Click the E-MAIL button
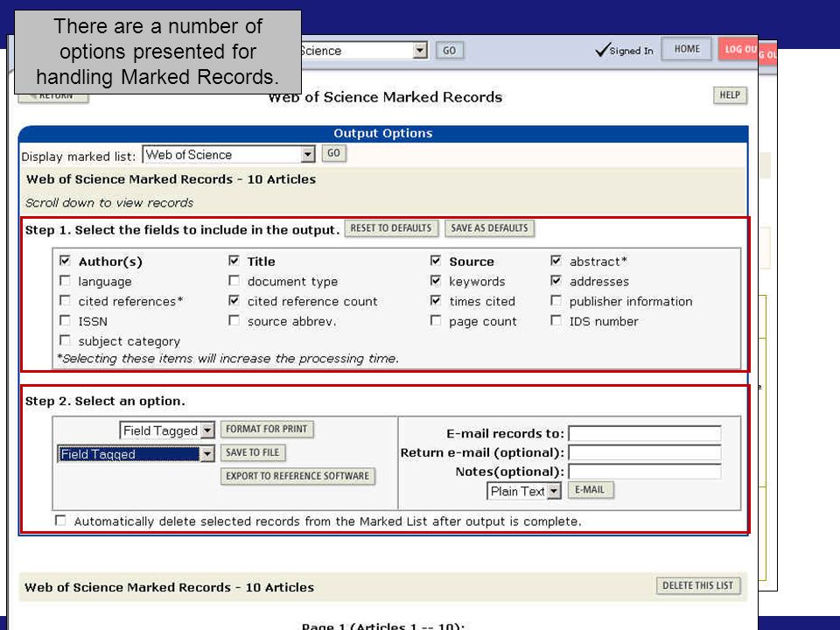This screenshot has width=840, height=630. pos(590,490)
